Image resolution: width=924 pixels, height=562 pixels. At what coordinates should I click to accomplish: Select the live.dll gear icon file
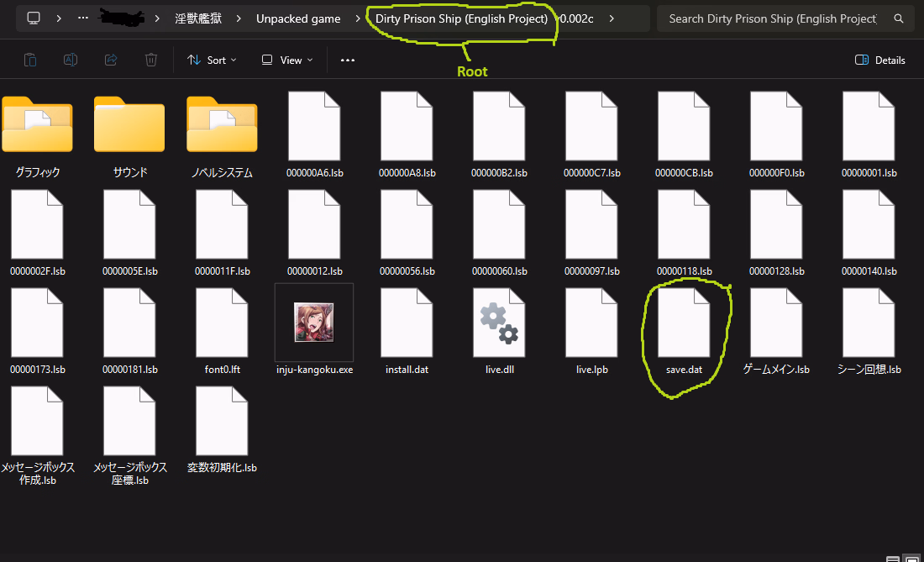499,323
